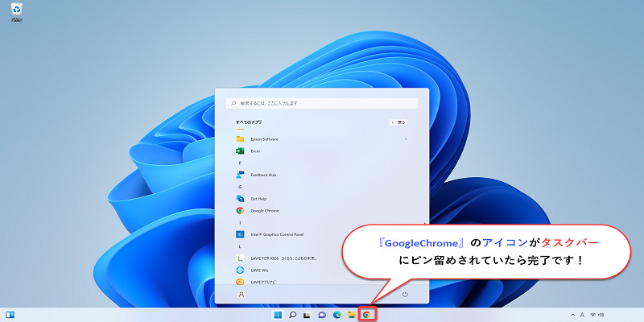This screenshot has height=322, width=644.
Task: Launch Excel from the apps list
Action: 240,151
